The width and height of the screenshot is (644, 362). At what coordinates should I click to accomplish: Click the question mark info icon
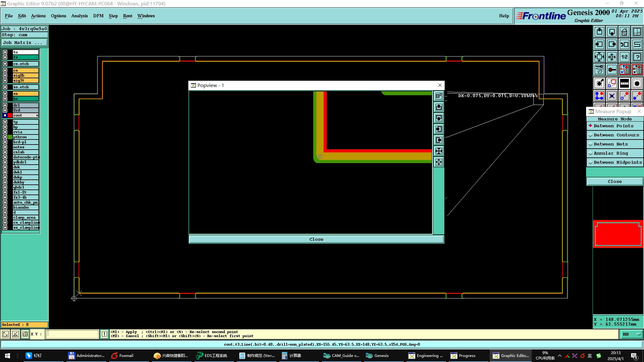click(x=637, y=57)
